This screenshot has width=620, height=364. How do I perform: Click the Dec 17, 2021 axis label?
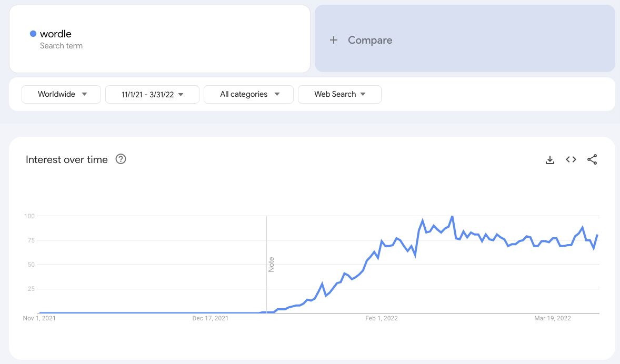pyautogui.click(x=211, y=318)
